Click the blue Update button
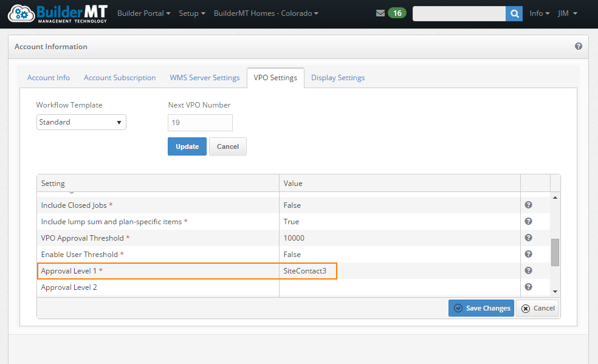598x364 pixels. click(x=187, y=146)
